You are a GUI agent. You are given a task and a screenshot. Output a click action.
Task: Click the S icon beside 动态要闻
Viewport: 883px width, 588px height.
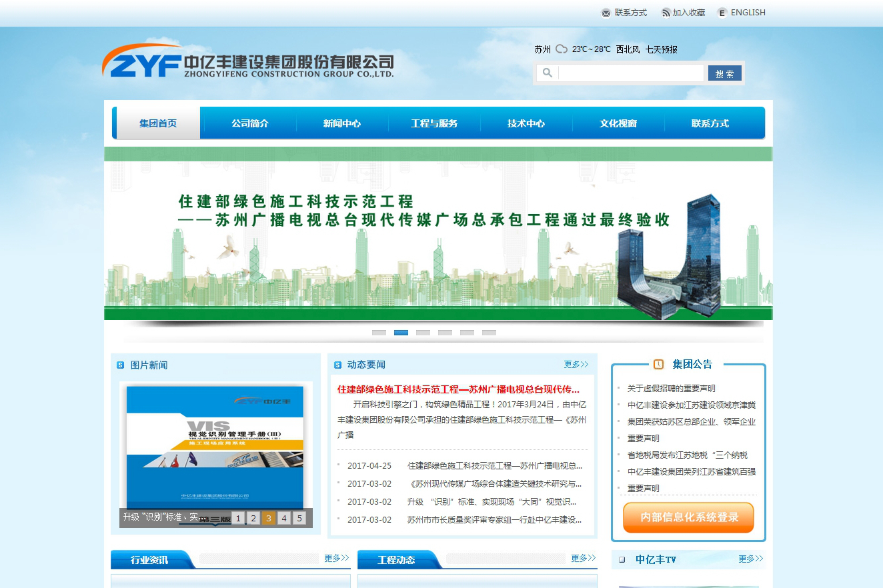click(338, 365)
